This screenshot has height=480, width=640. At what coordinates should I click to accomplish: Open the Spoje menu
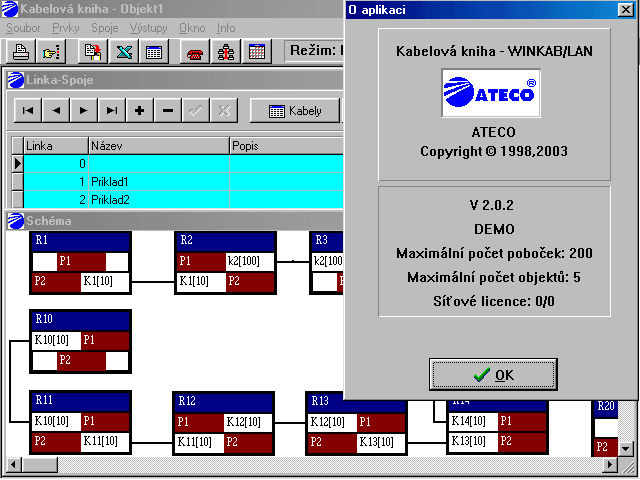[104, 28]
